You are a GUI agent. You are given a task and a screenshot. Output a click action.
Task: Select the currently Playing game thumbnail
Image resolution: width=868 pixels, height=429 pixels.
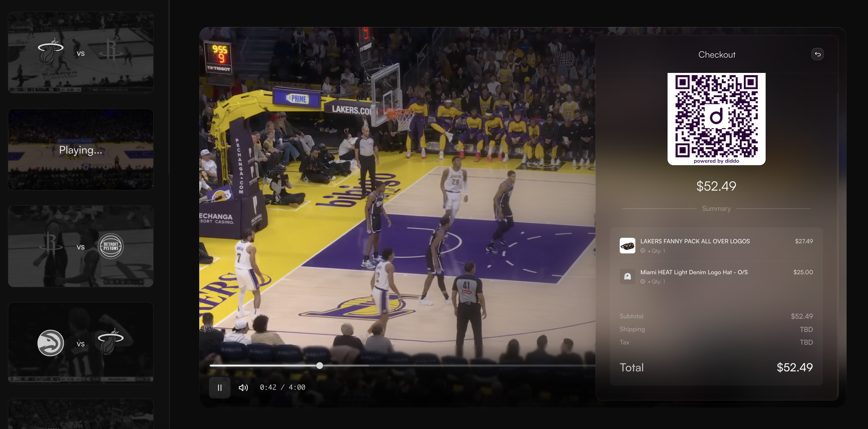(81, 150)
